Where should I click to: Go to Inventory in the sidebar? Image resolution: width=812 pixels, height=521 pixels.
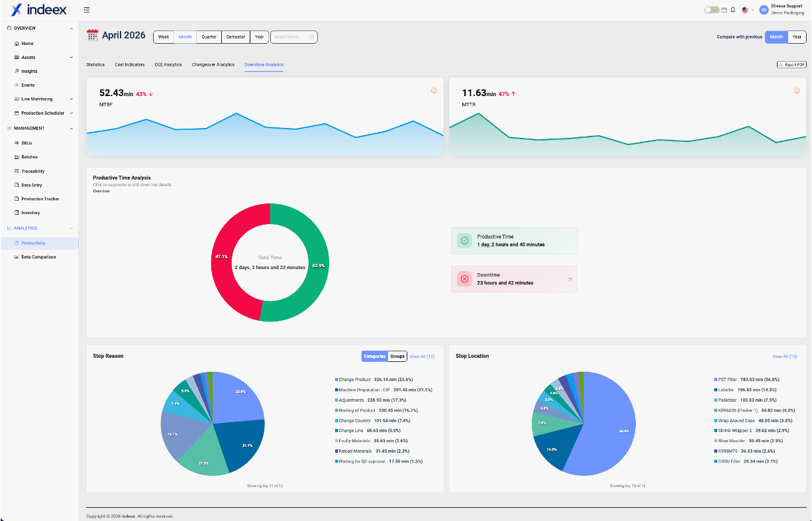tap(30, 213)
